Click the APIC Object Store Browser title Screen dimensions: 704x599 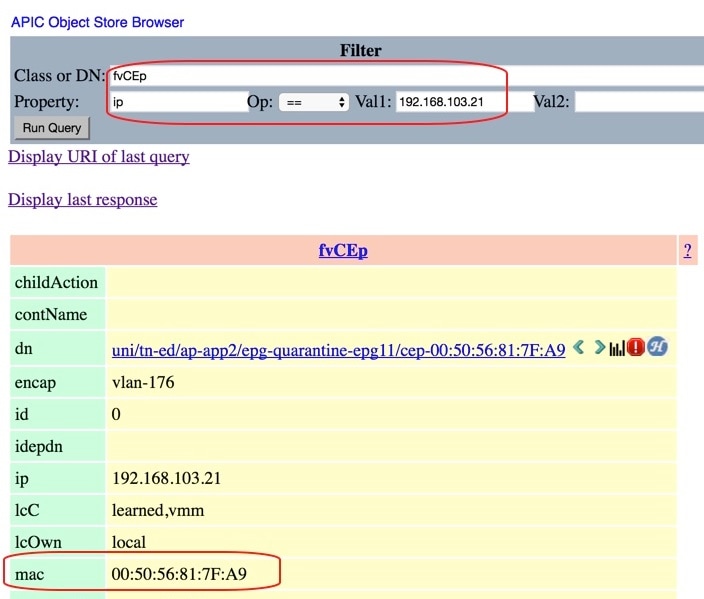coord(97,22)
